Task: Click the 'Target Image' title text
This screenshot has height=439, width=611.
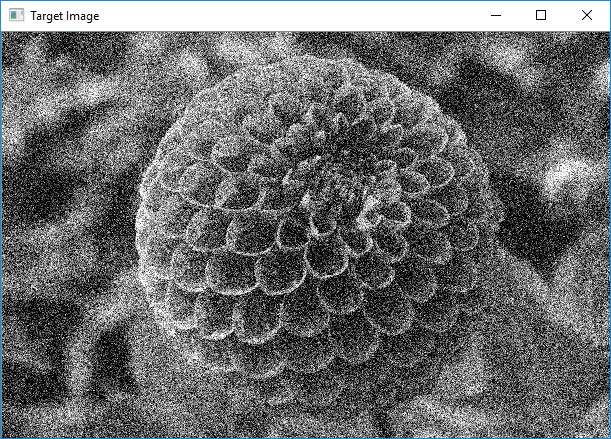Action: point(65,16)
